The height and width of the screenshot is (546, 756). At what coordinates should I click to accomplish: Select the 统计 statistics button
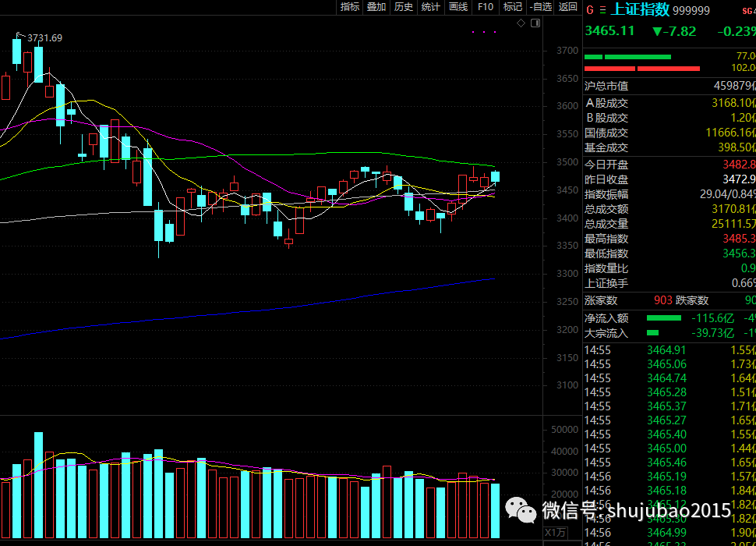pyautogui.click(x=431, y=7)
